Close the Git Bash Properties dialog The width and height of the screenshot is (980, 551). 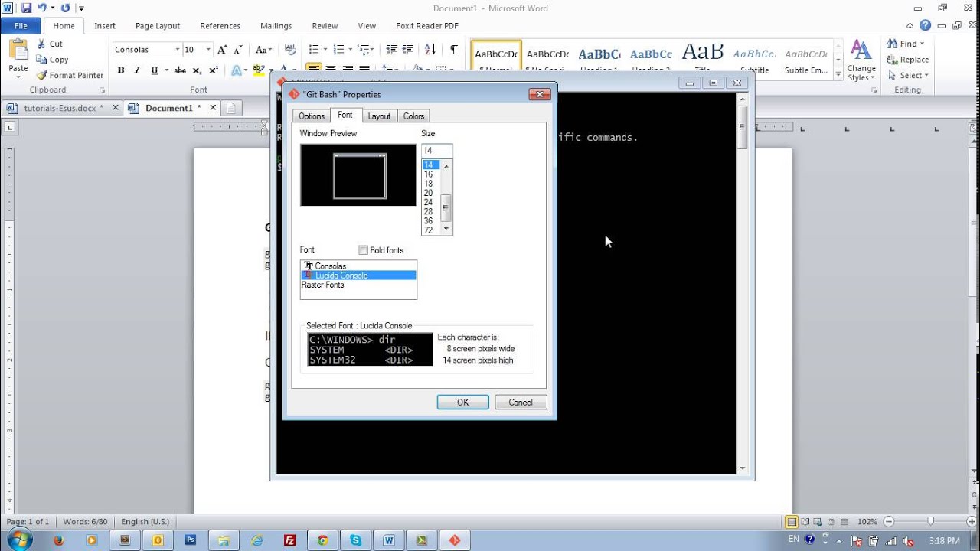[540, 94]
